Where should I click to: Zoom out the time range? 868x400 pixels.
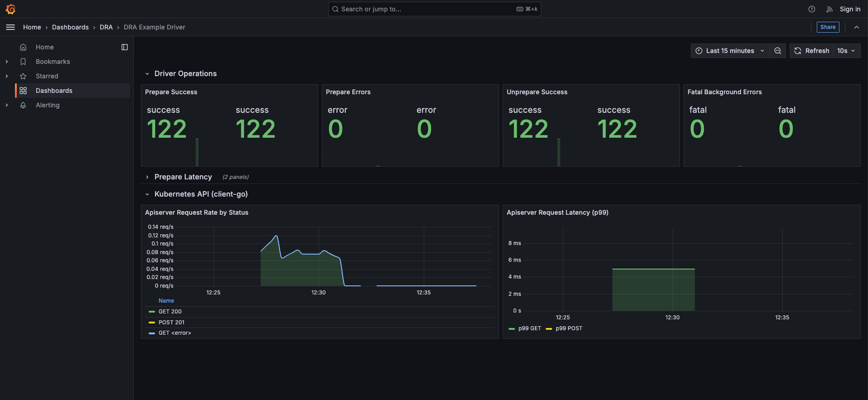tap(778, 51)
